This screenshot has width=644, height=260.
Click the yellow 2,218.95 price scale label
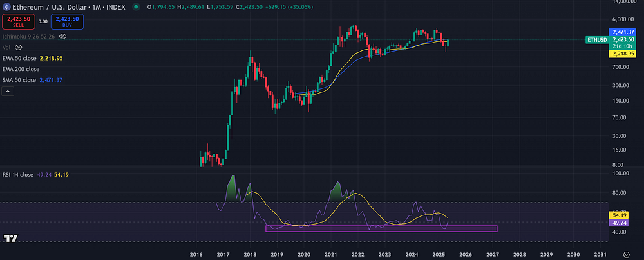623,54
